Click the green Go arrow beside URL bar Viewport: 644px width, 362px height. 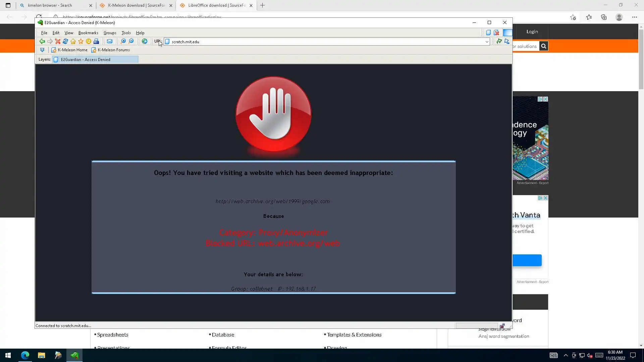tap(499, 41)
